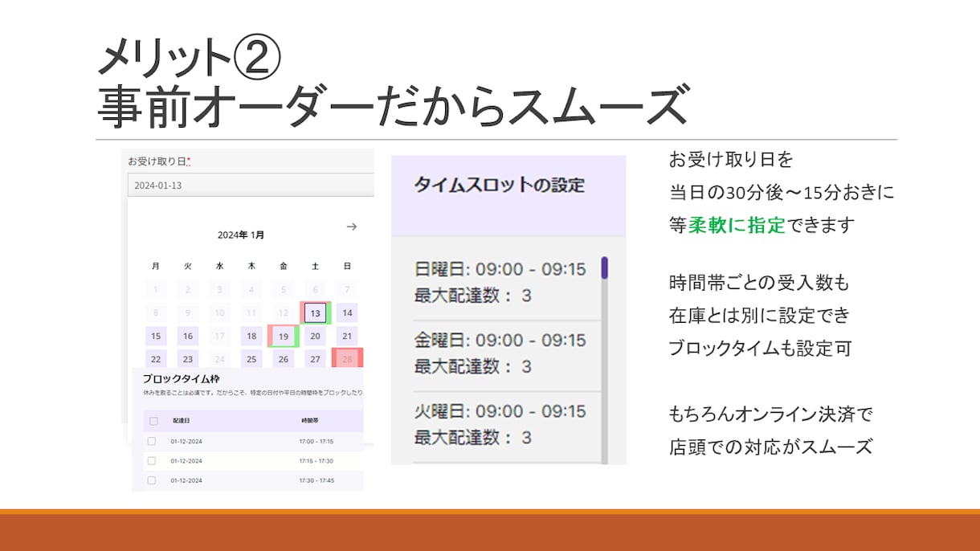Check the 17:15 - 17:30 block time row
980x551 pixels.
(x=151, y=461)
